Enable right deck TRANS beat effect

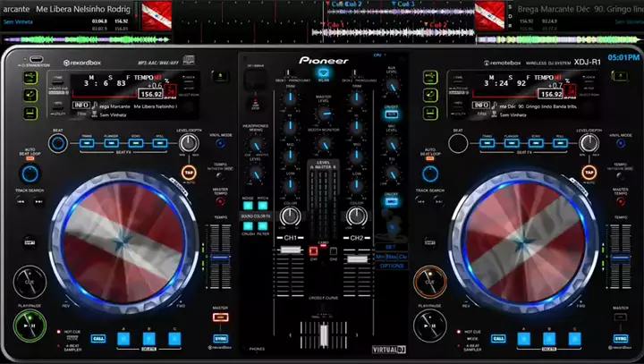click(x=487, y=143)
